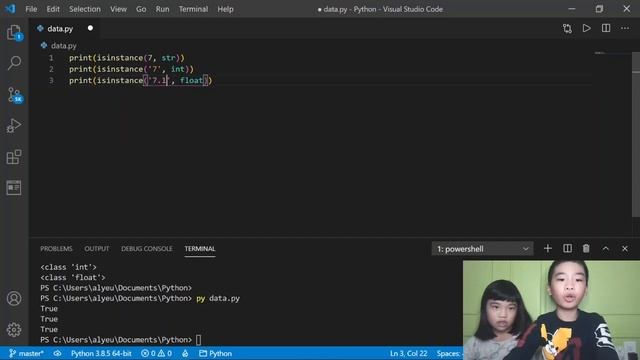Click "<class 'float'>" terminal output
Viewport: 640px width, 360px height.
tap(73, 278)
